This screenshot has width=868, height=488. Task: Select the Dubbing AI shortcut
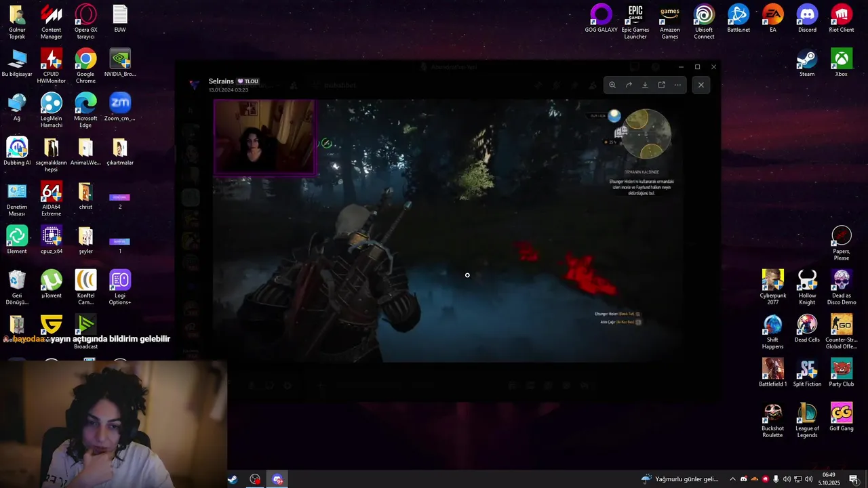[x=17, y=152]
